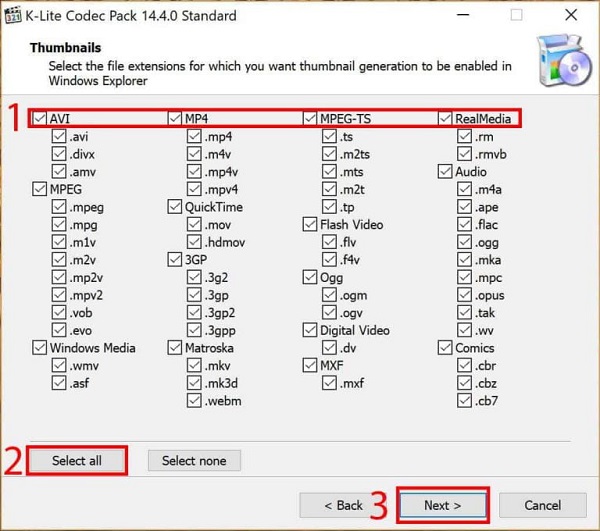
Task: Toggle the .mpv2 checkbox
Action: (x=59, y=295)
